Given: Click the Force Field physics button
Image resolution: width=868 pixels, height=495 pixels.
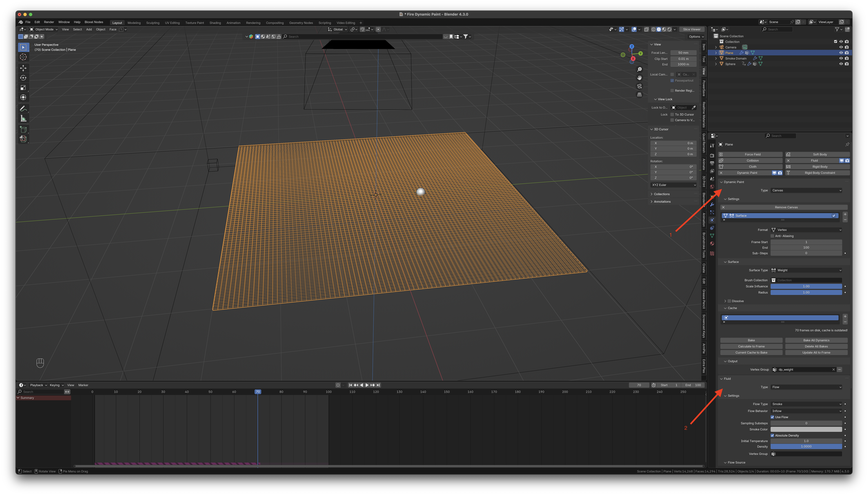Looking at the screenshot, I should click(750, 154).
